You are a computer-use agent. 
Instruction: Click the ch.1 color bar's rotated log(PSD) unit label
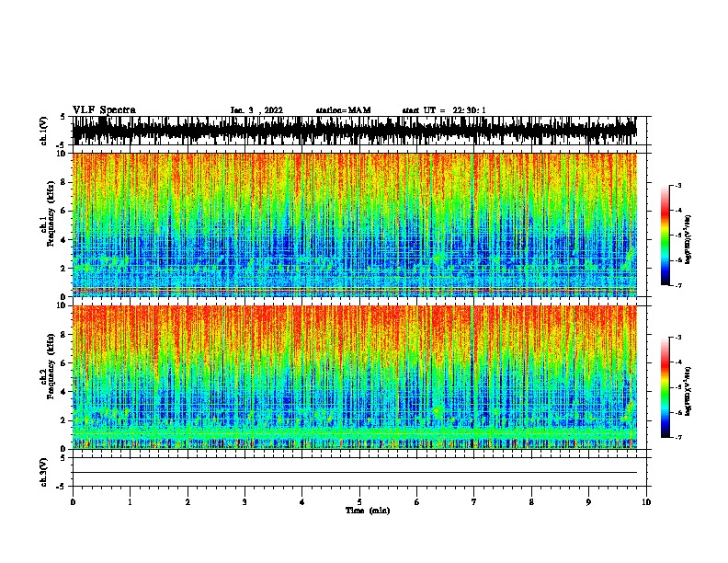688,240
